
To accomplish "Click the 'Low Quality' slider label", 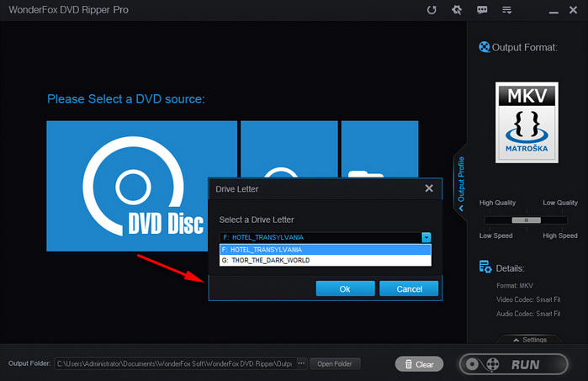I will tap(560, 203).
